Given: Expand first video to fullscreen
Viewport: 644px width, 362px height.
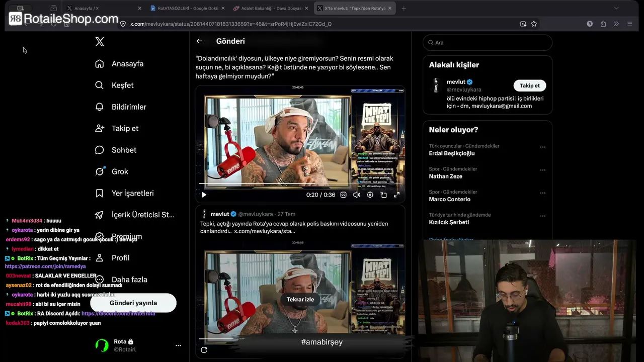Looking at the screenshot, I should coord(396,195).
